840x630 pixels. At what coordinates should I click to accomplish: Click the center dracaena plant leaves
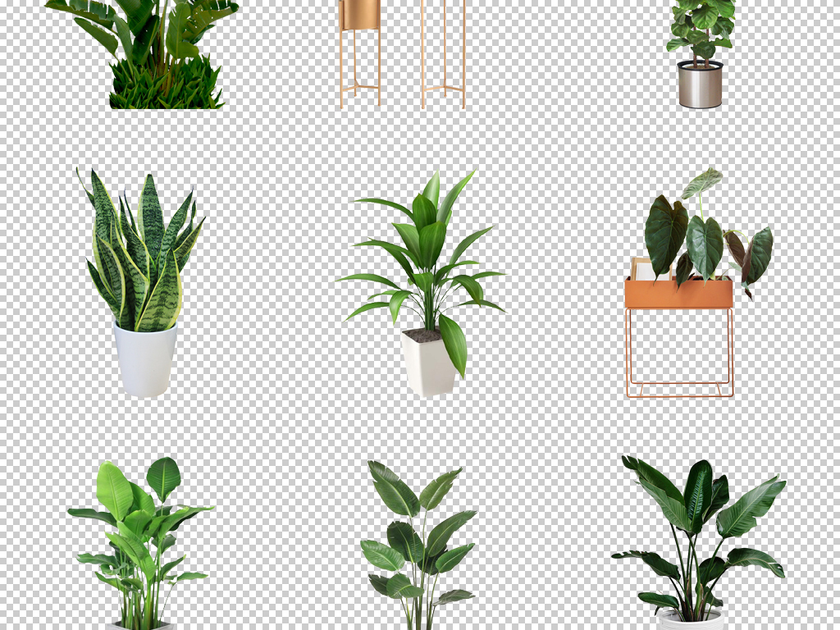click(x=427, y=246)
